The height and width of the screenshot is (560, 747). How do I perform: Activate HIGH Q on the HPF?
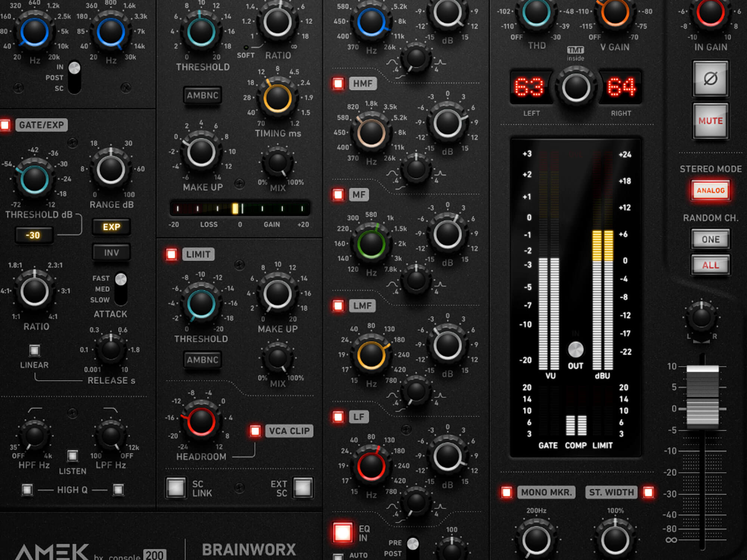click(x=27, y=489)
